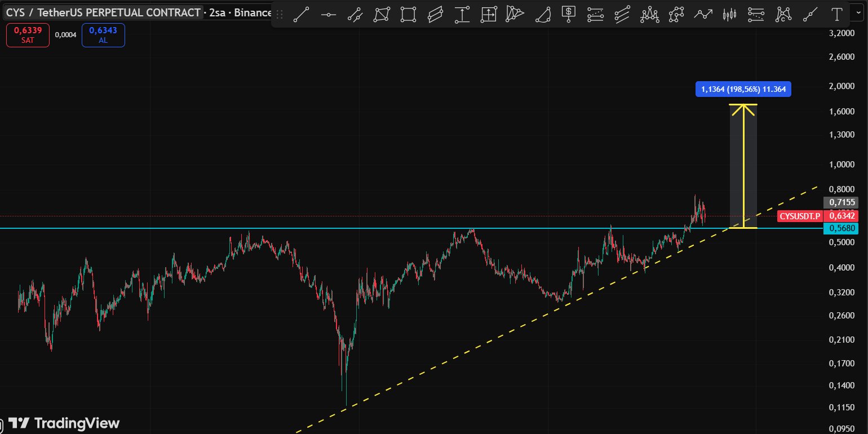
Task: Click the 0,0004 spread value
Action: click(x=65, y=35)
